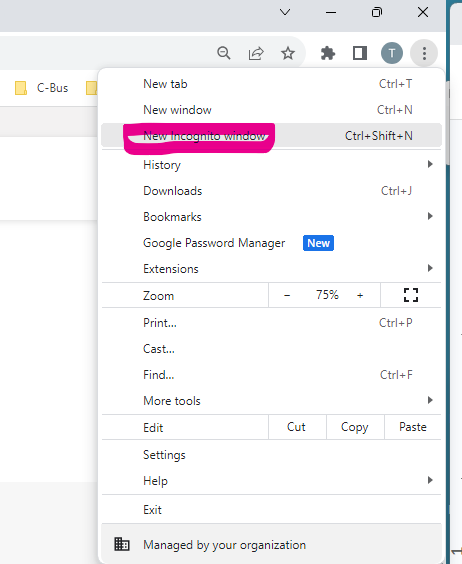This screenshot has width=462, height=564.
Task: Open Google Password Manager
Action: pyautogui.click(x=271, y=243)
